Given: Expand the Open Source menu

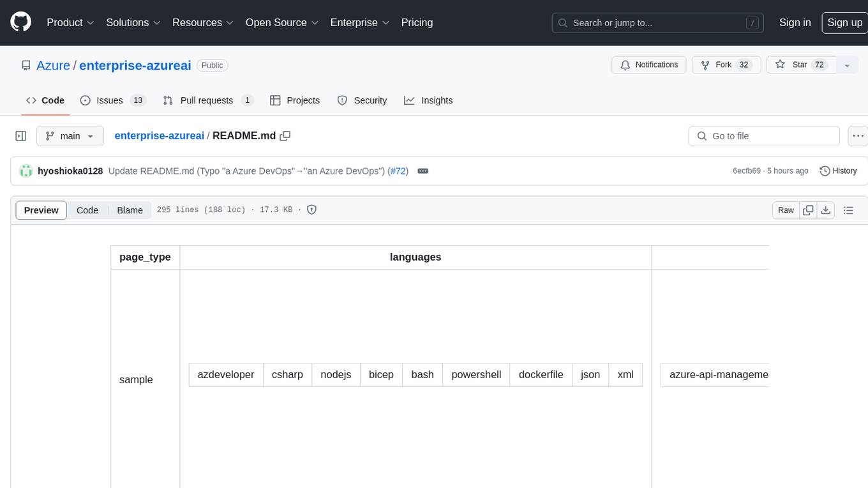Looking at the screenshot, I should (x=281, y=22).
